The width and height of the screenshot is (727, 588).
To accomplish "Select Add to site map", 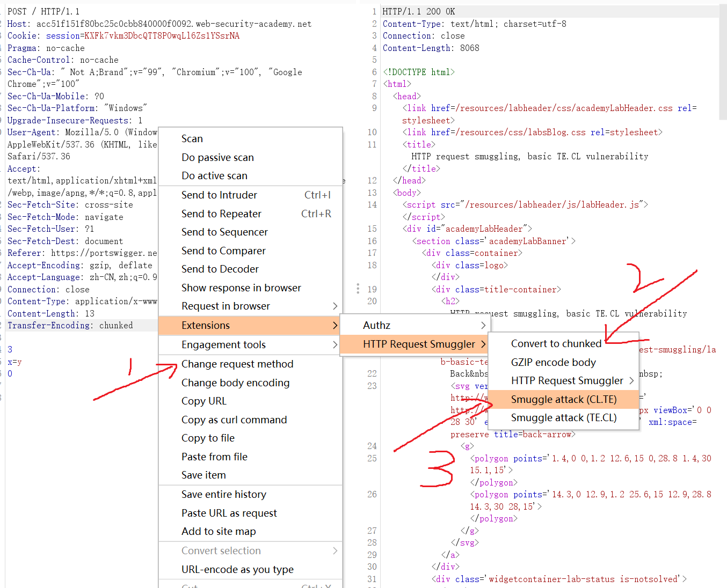I will 250,531.
